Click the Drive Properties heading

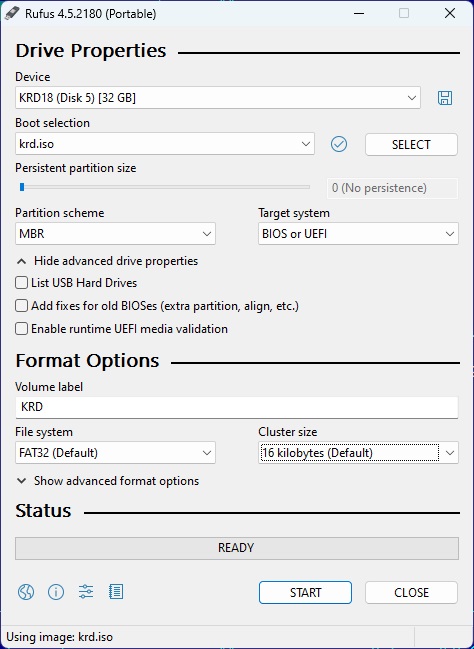[91, 51]
